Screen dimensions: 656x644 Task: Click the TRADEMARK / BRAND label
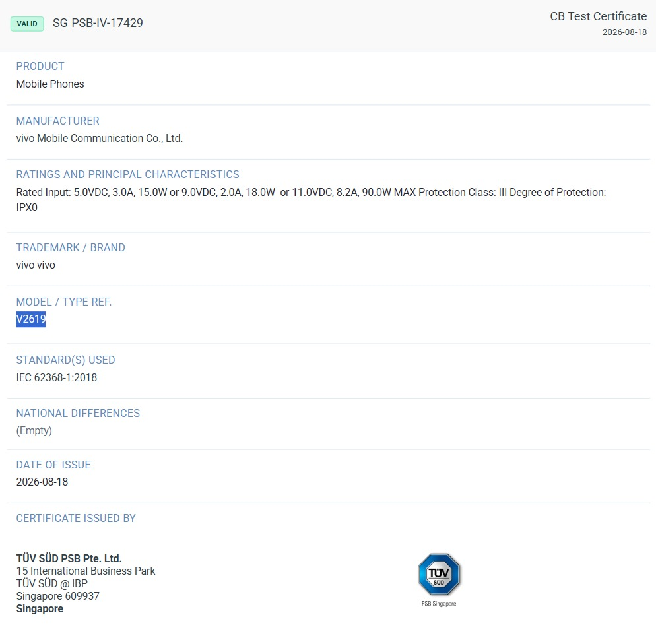pyautogui.click(x=71, y=247)
